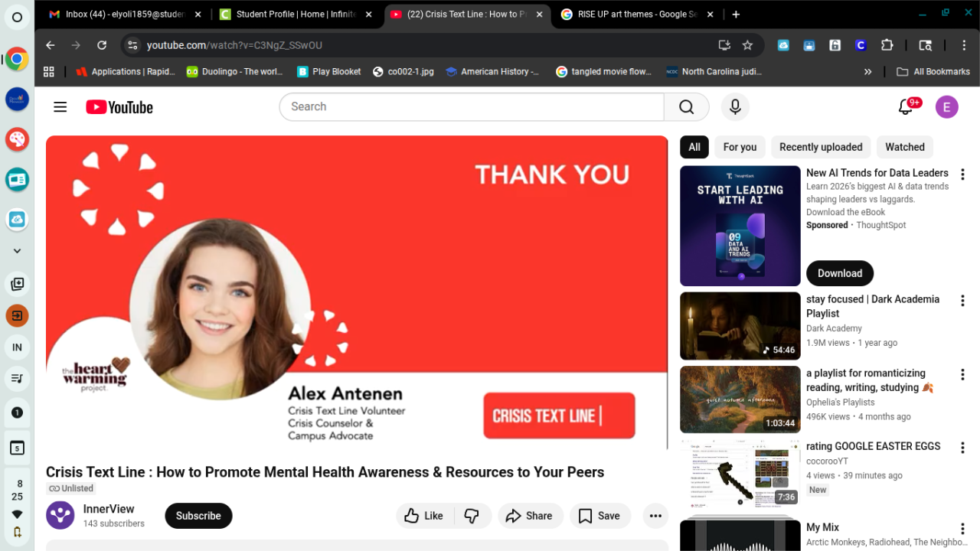Open more actions ellipsis under the video
Screen dimensions: 980x551
pos(655,516)
